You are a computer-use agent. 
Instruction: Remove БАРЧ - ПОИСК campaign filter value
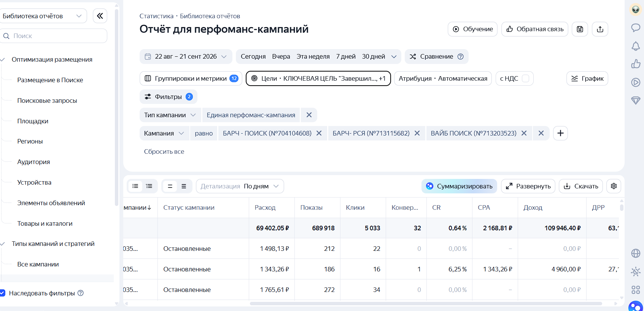click(319, 133)
